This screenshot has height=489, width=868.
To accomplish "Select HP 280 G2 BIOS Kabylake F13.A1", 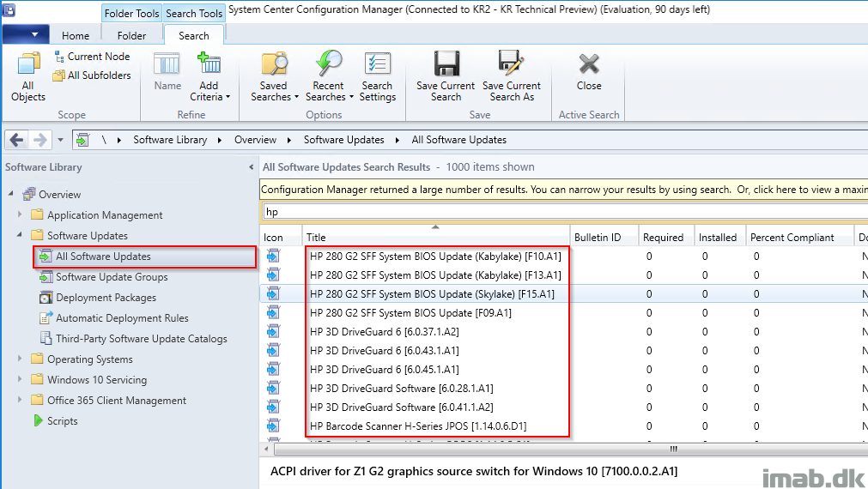I will [435, 275].
